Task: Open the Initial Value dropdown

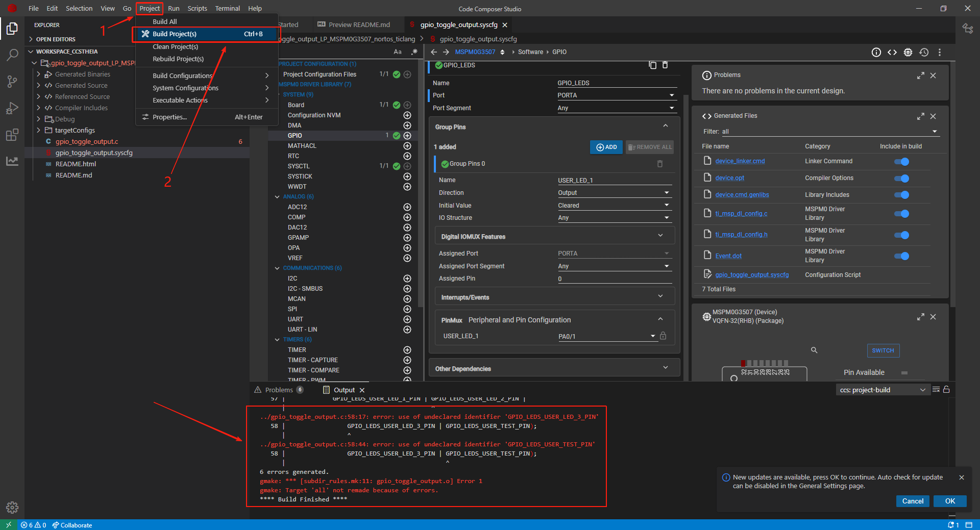Action: tap(614, 206)
